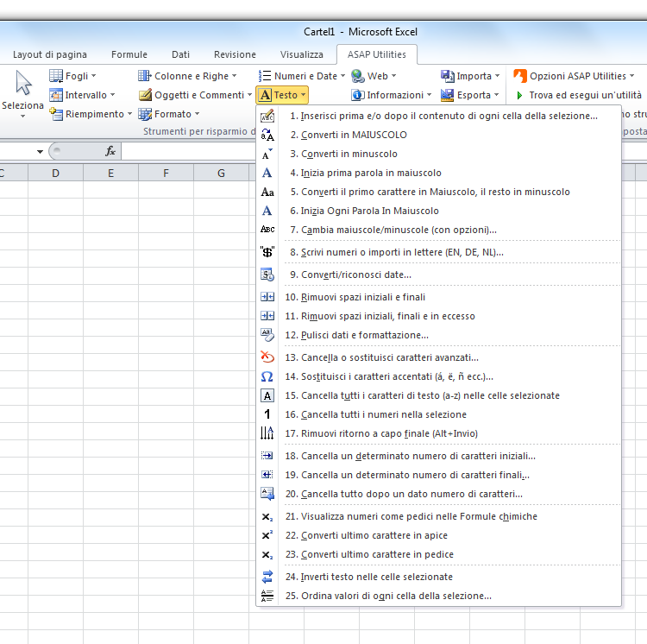Click the subscript icon for carattere in pedice
This screenshot has height=644, width=647.
tap(267, 554)
